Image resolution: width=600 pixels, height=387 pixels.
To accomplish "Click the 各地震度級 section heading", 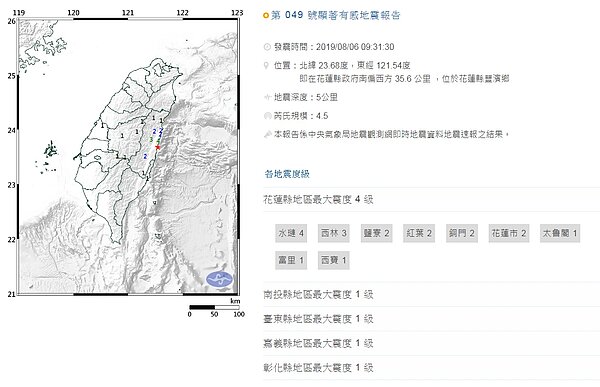I will click(287, 174).
